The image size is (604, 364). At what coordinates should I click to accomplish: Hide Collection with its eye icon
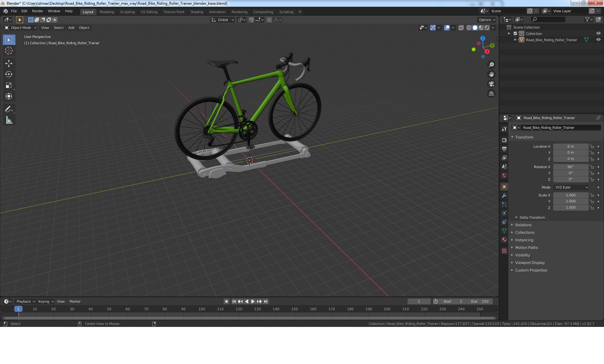(x=598, y=34)
